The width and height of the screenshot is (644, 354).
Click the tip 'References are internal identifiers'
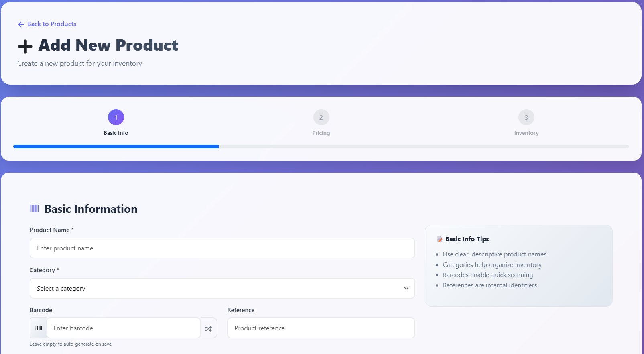tap(490, 285)
